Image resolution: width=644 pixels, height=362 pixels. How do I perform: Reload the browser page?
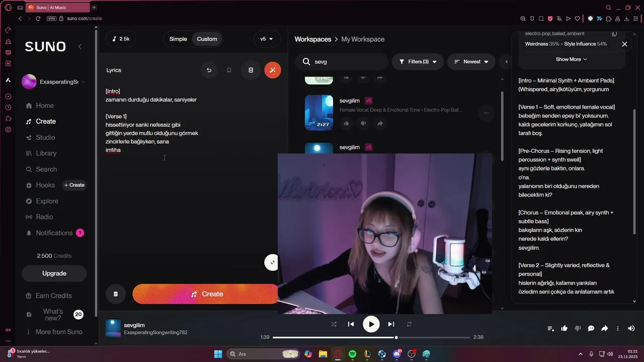click(x=38, y=19)
